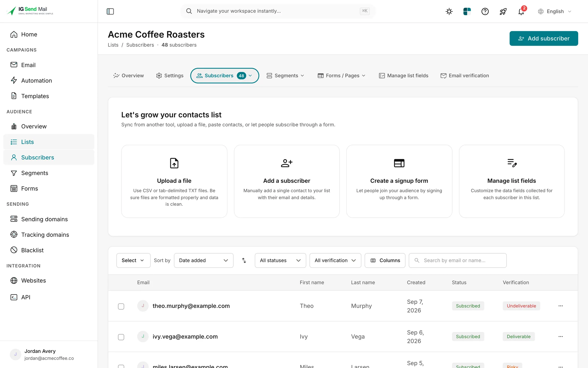Click the Add subscriber button

click(544, 38)
